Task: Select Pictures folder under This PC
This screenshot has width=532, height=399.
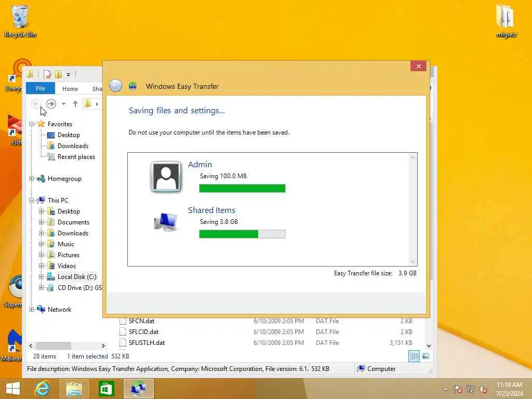Action: point(68,255)
